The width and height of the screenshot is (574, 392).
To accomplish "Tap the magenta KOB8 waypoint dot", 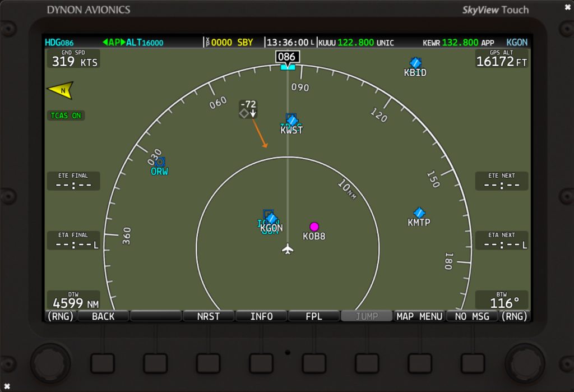I will click(x=314, y=226).
